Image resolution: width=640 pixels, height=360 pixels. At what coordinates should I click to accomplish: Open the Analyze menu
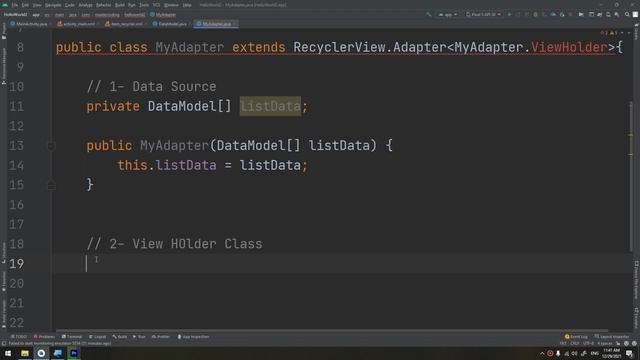pyautogui.click(x=85, y=5)
